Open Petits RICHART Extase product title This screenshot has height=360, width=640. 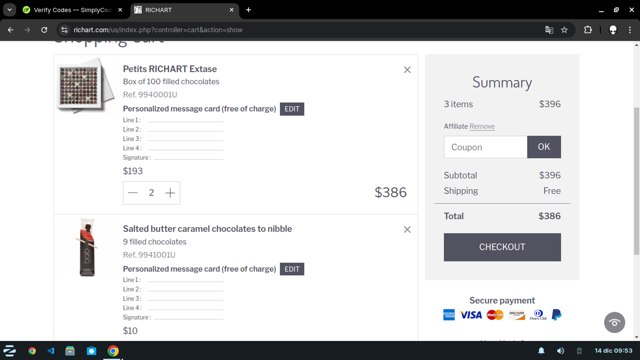tap(170, 69)
